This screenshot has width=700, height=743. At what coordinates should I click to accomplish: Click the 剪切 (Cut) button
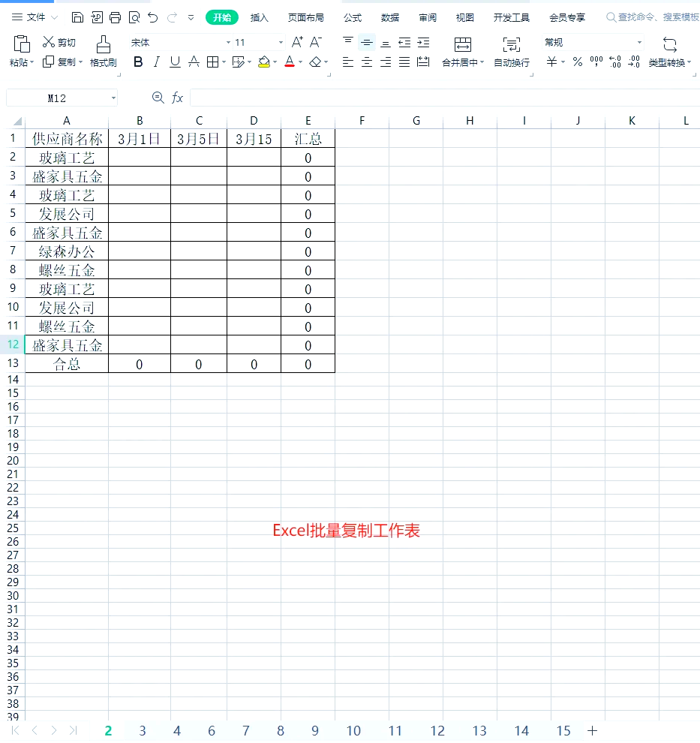59,43
